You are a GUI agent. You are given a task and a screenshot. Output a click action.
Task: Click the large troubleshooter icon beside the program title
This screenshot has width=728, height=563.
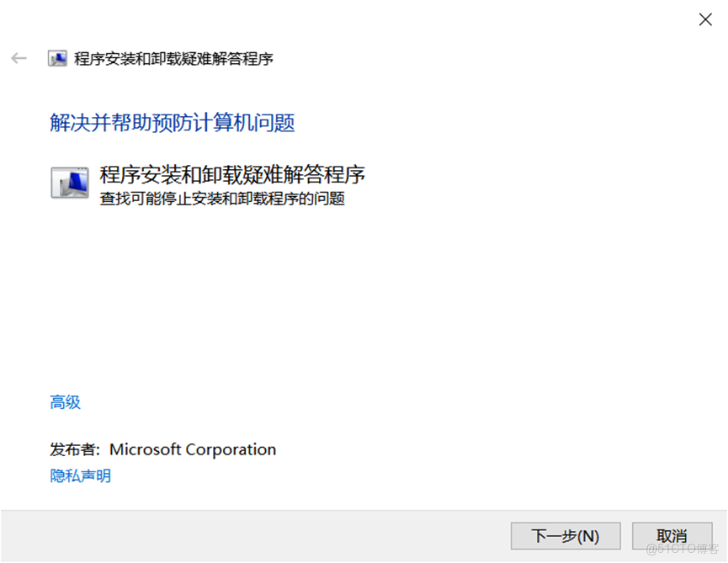coord(70,182)
